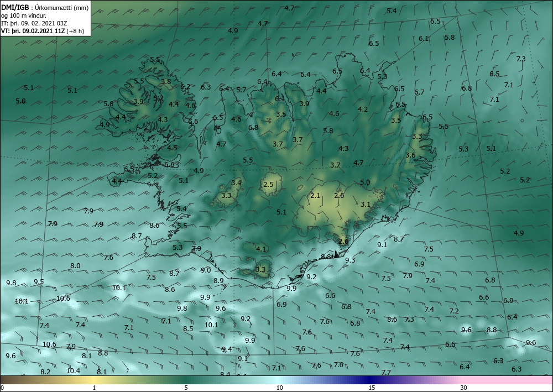553x392 pixels.
Task: Click the value 9.4 south of Iceland
Action: [227, 349]
